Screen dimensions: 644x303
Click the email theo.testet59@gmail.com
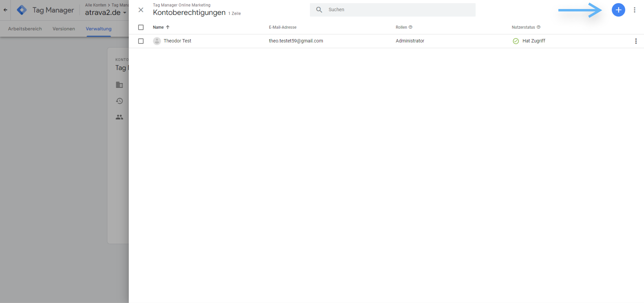point(296,41)
